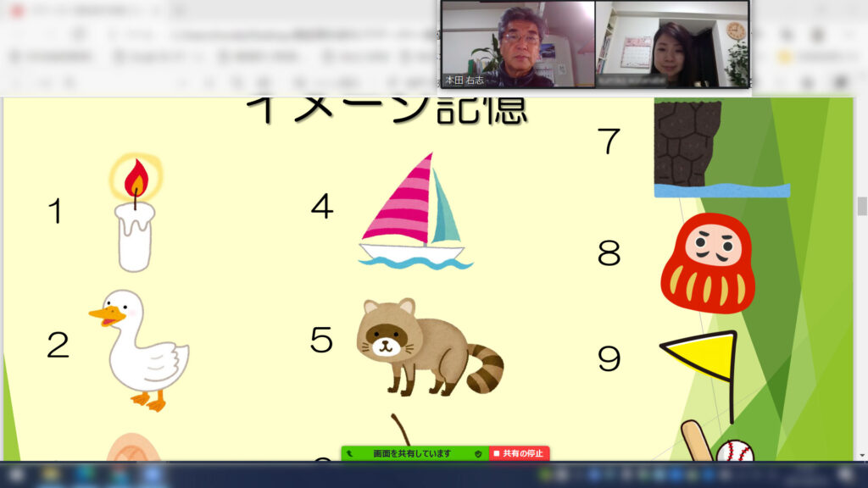Click the stone wall picture beside number 7
This screenshot has height=488, width=868.
point(688,142)
